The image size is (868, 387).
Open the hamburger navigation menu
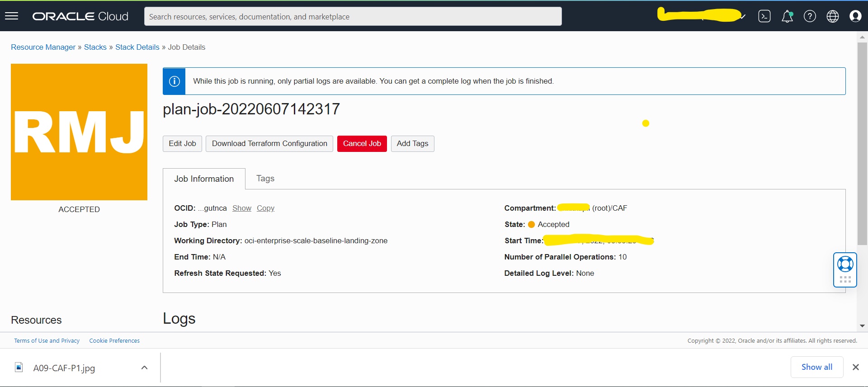click(x=11, y=16)
